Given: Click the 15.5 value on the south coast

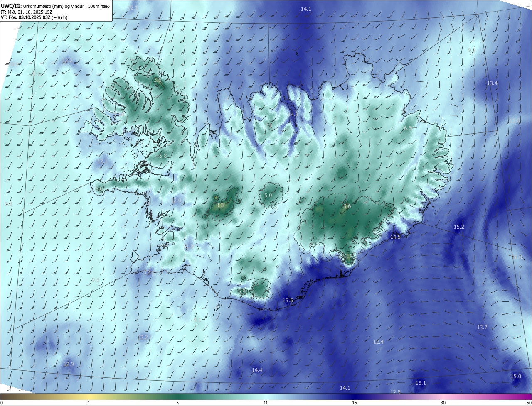Looking at the screenshot, I should pyautogui.click(x=288, y=301).
